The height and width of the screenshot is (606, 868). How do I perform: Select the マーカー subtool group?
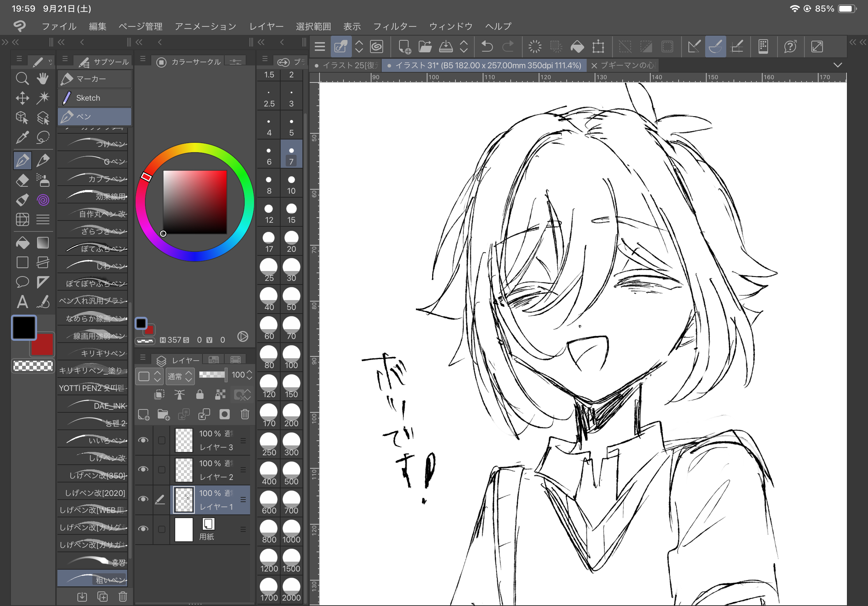[95, 78]
